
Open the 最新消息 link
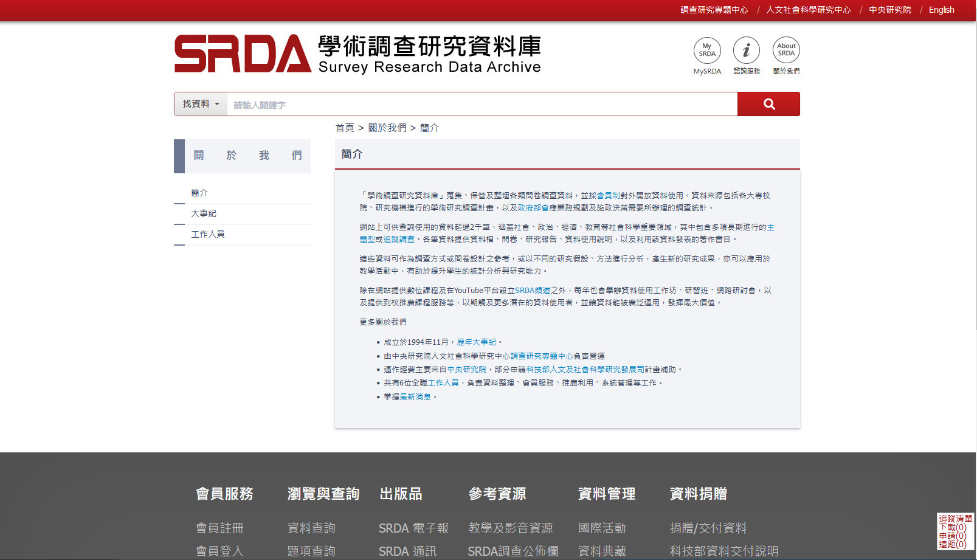(415, 397)
